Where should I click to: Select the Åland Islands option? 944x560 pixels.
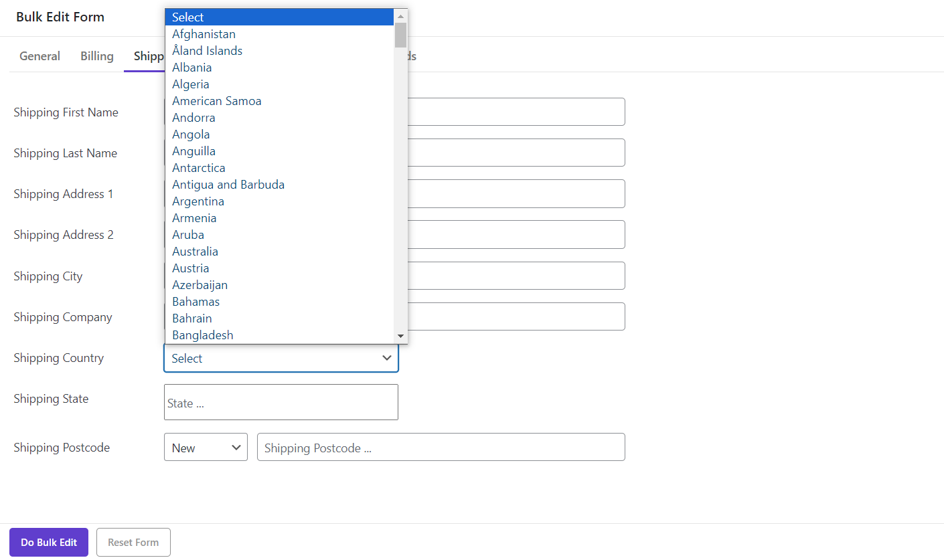(x=207, y=51)
